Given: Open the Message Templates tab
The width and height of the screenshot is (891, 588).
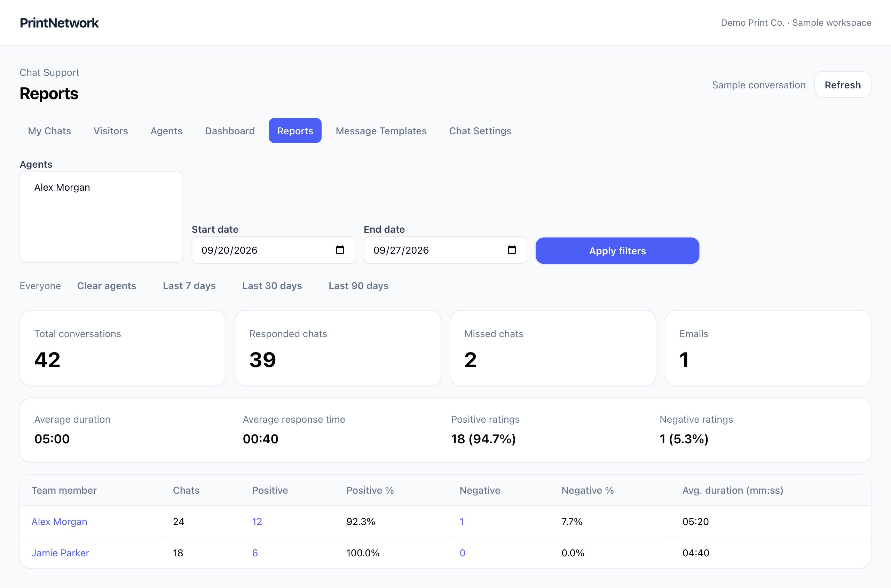Looking at the screenshot, I should 381,131.
